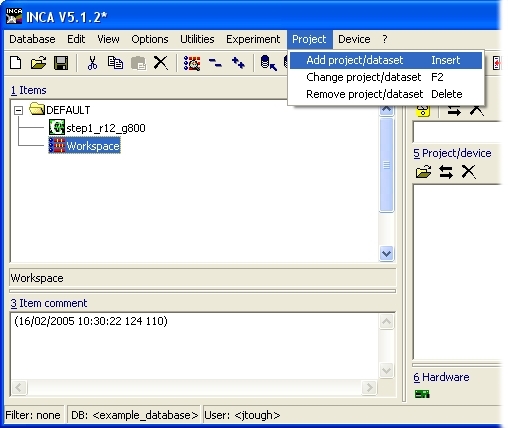
Task: Open the View menu
Action: 108,39
